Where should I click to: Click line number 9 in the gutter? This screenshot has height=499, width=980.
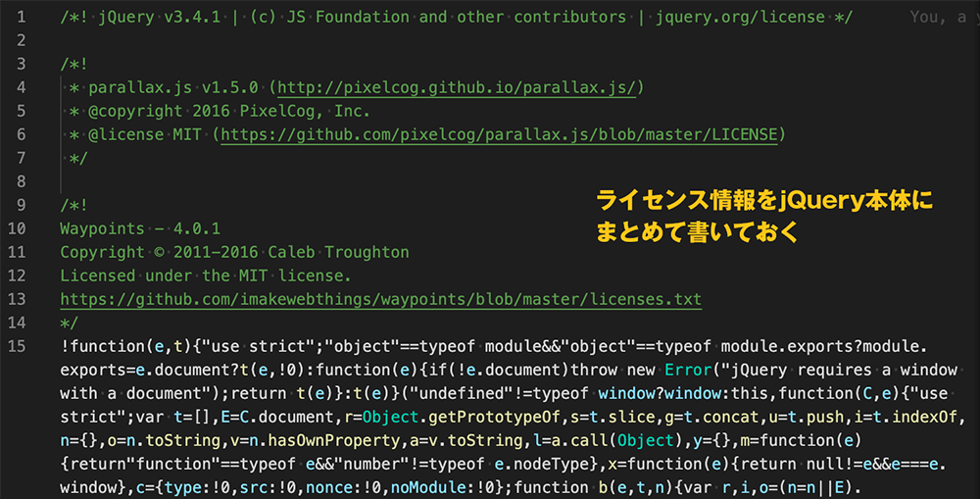pyautogui.click(x=22, y=205)
